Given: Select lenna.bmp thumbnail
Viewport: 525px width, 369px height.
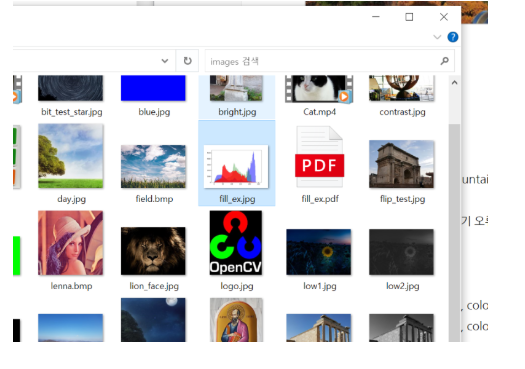Looking at the screenshot, I should [71, 243].
